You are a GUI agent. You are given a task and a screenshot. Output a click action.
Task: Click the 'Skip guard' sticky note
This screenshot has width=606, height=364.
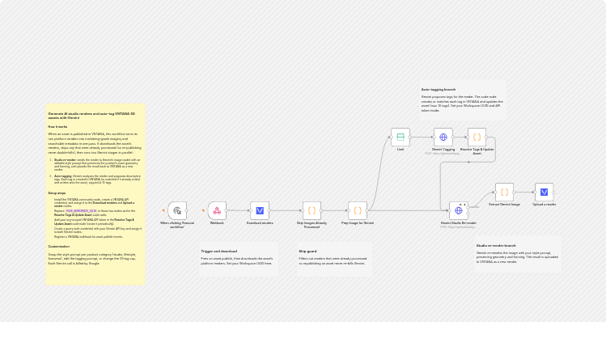tap(335, 259)
